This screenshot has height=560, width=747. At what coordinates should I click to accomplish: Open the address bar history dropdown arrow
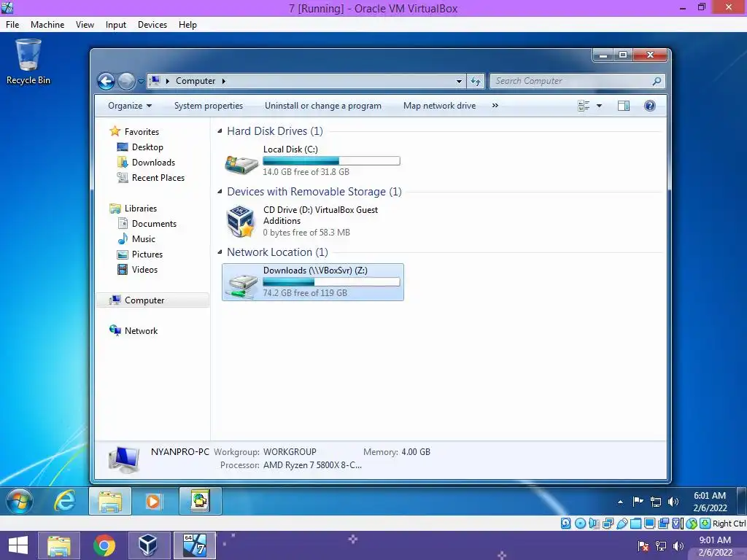coord(459,82)
